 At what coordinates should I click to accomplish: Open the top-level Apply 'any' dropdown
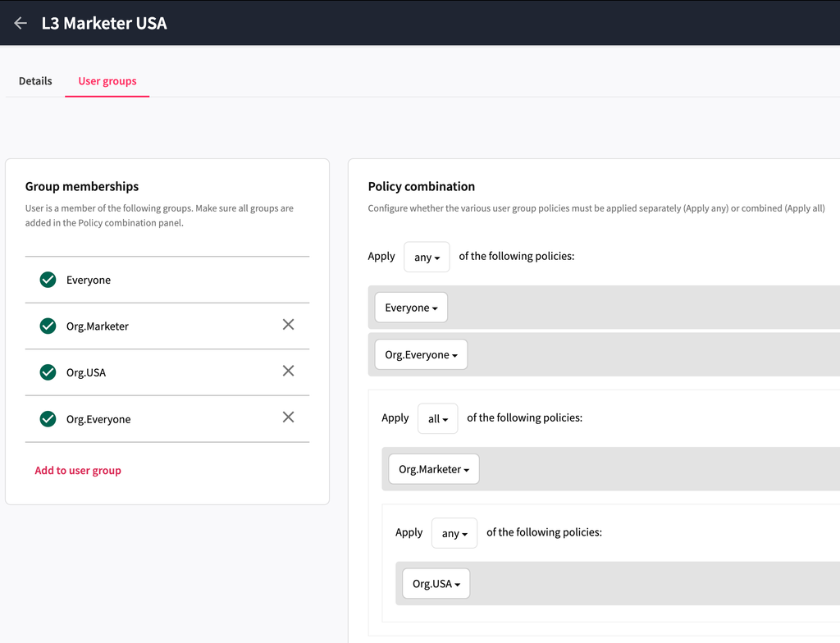[x=427, y=257]
